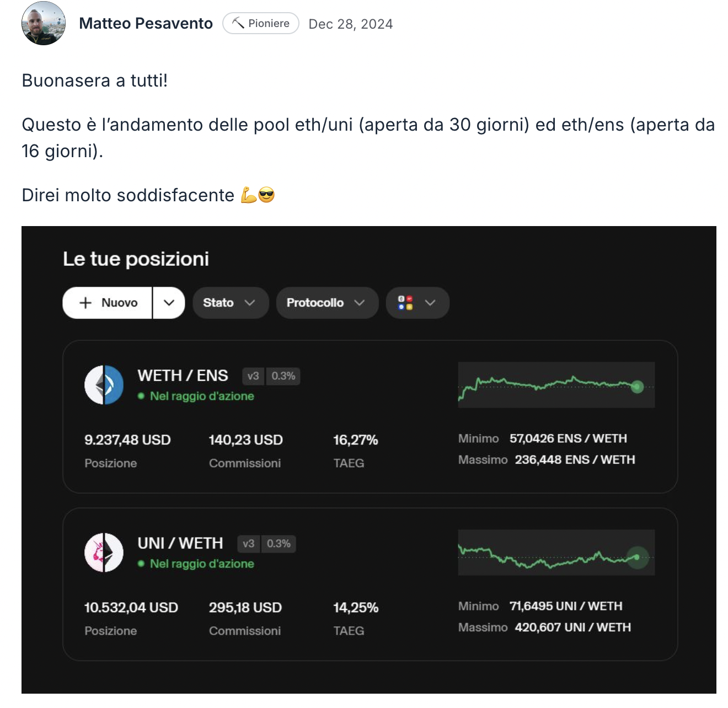Click the WETH / ENS price chart thumbnail
Screen dimensions: 728x708
tap(556, 385)
